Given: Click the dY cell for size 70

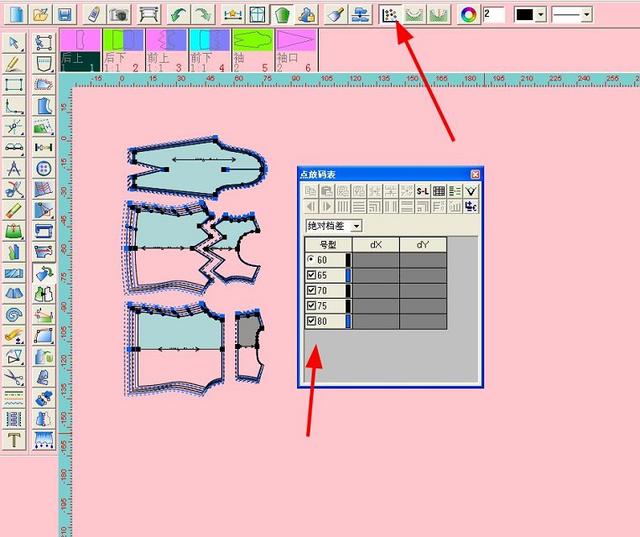Looking at the screenshot, I should 423,291.
